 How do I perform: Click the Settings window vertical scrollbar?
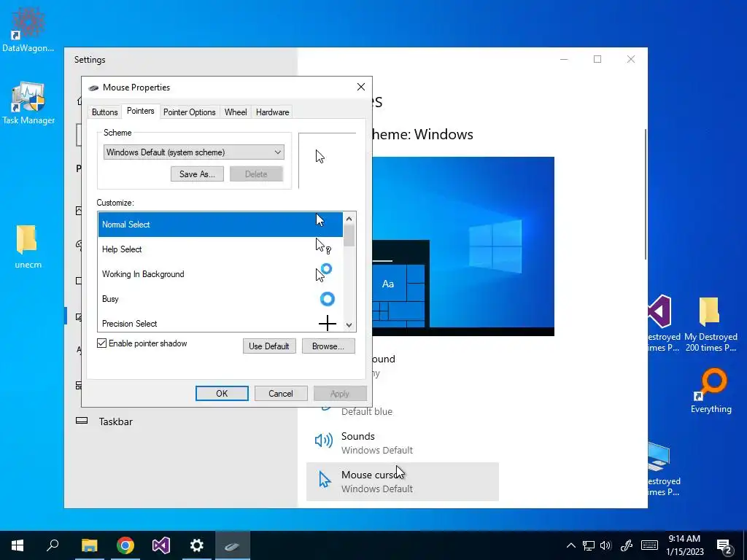click(x=645, y=194)
